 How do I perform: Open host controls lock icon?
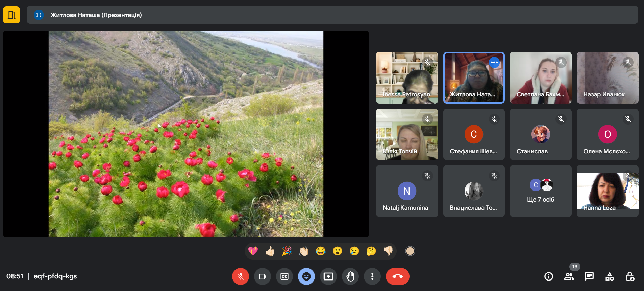(x=630, y=276)
